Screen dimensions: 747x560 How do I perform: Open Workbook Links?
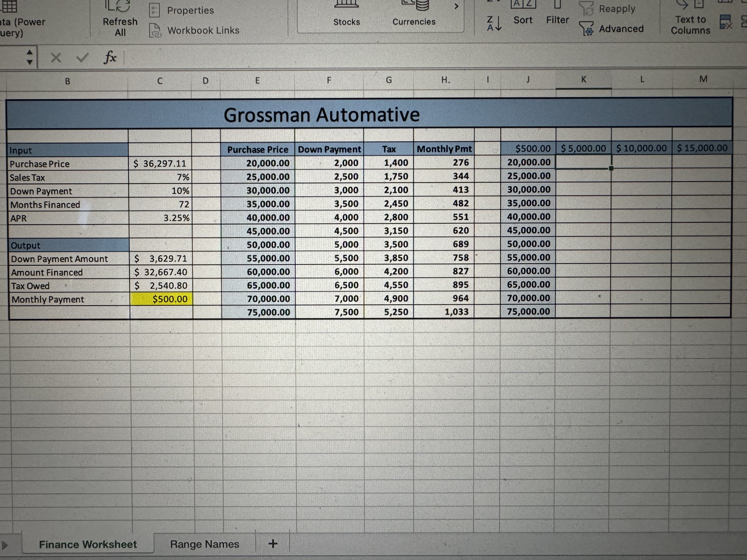203,30
